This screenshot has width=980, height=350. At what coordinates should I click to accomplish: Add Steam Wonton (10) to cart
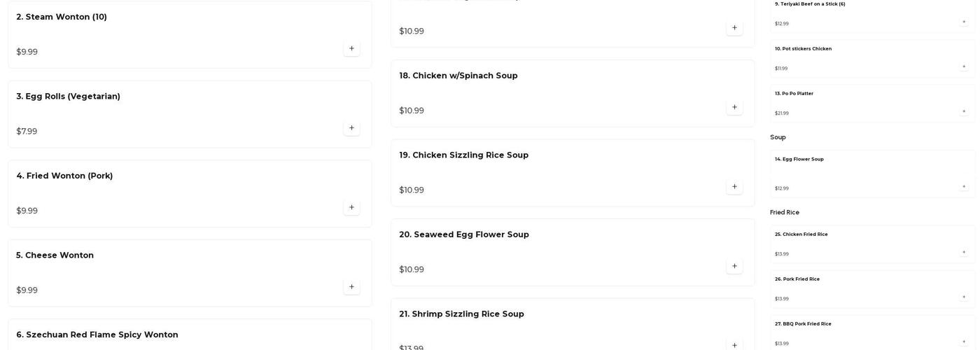pyautogui.click(x=351, y=49)
